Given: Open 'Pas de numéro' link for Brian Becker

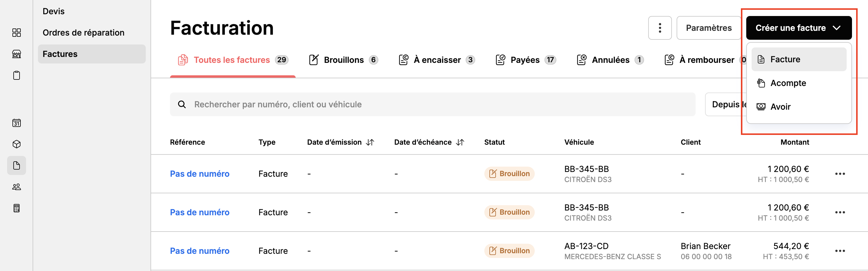Looking at the screenshot, I should point(199,251).
